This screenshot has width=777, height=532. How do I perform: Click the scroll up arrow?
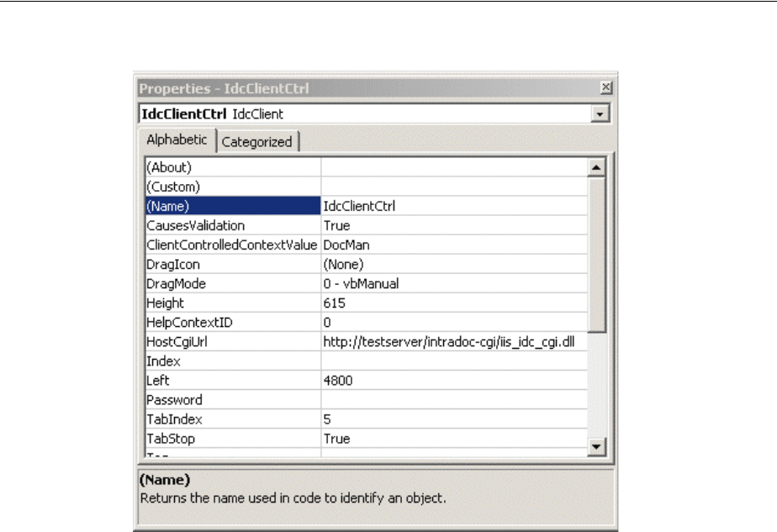[596, 167]
